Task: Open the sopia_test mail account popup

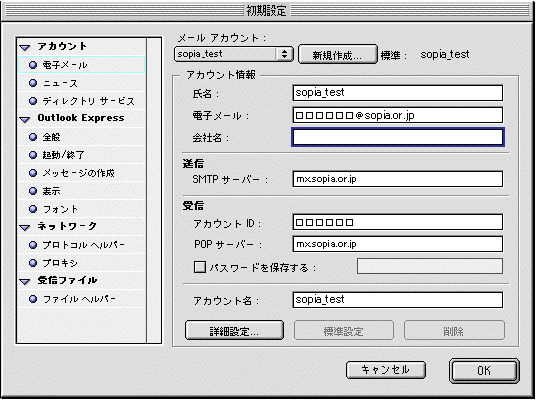Action: pyautogui.click(x=234, y=54)
